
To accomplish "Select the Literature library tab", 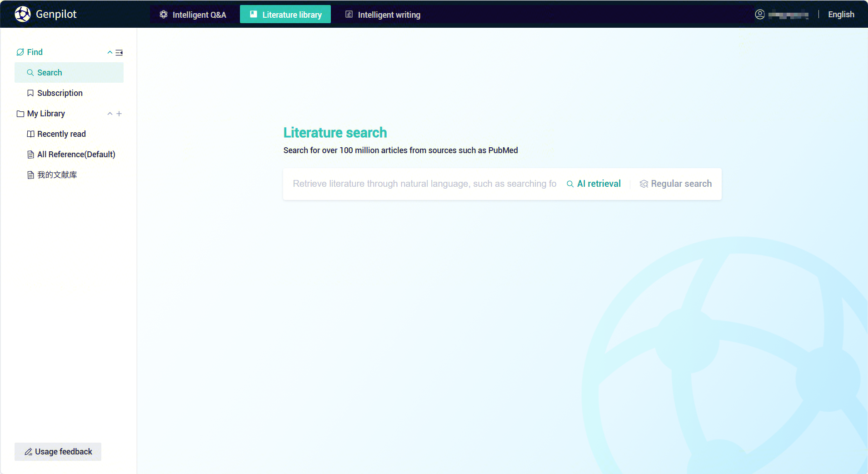I will 285,15.
